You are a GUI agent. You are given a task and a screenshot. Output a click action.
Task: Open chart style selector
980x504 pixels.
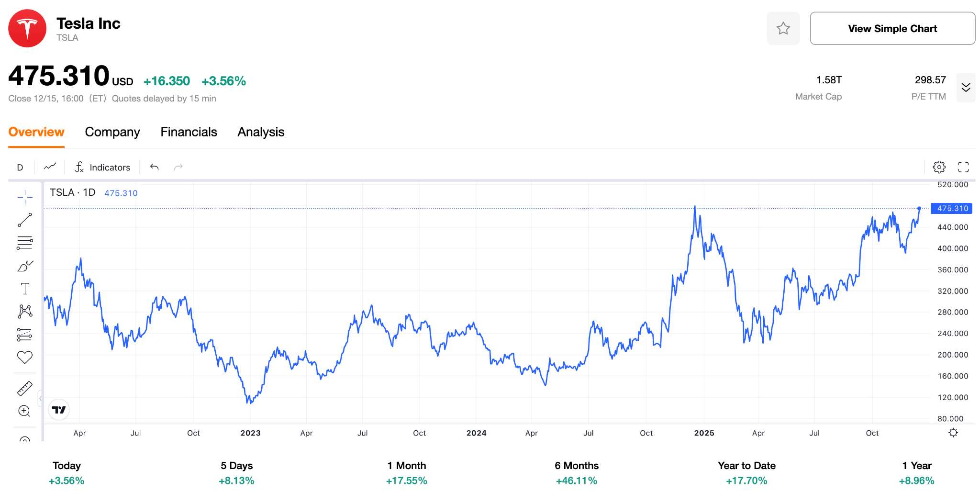click(x=50, y=167)
